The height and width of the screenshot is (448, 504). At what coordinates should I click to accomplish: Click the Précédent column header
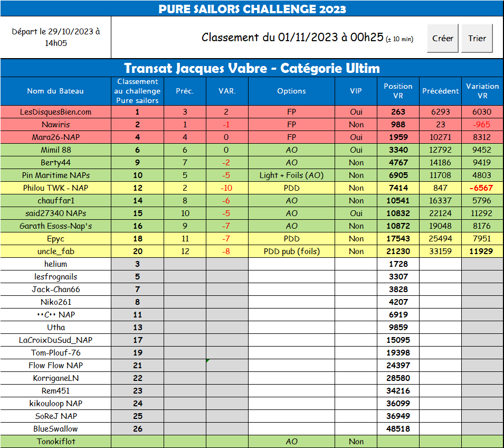coord(440,91)
